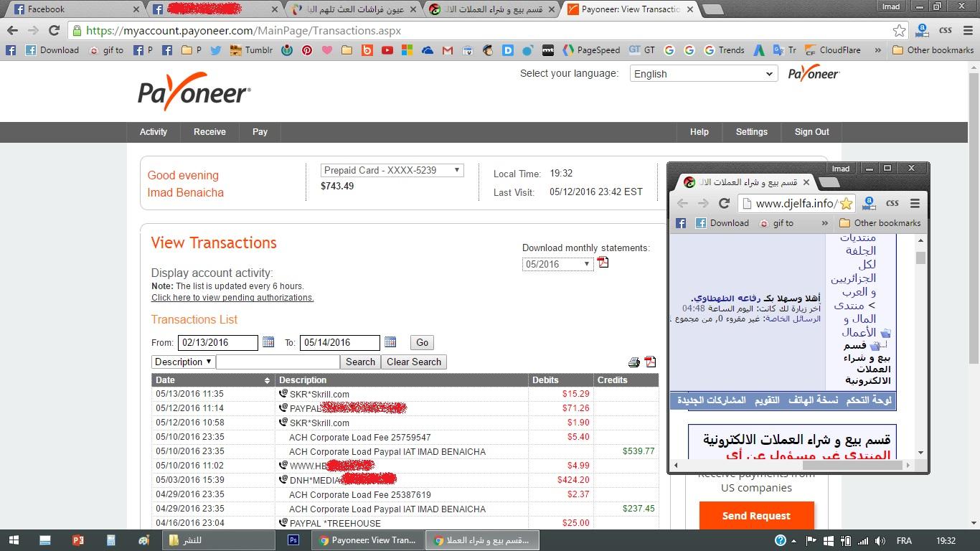Open the djelfa popup window's Chrome menu
Viewport: 980px width, 551px height.
tap(915, 203)
